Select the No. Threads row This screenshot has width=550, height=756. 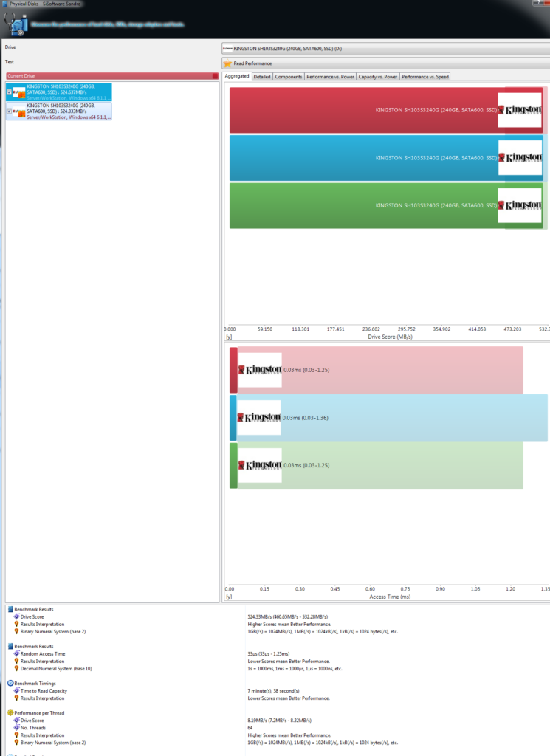point(32,727)
